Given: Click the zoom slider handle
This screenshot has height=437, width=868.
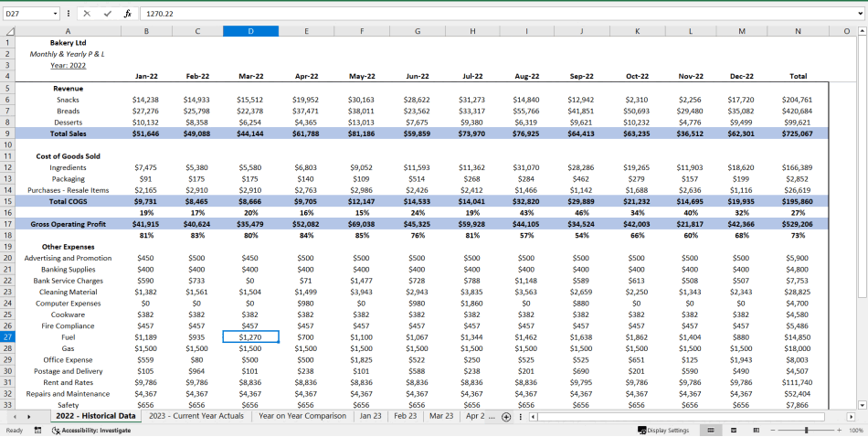Looking at the screenshot, I should click(807, 431).
